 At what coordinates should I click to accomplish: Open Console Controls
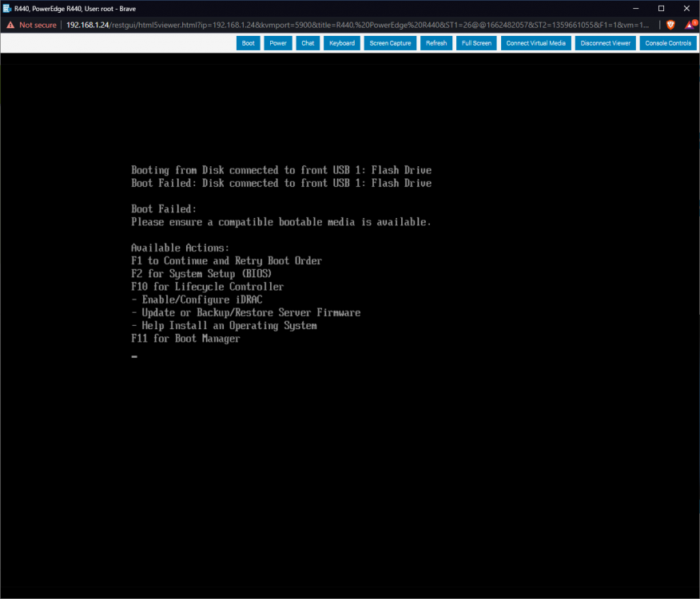(668, 43)
